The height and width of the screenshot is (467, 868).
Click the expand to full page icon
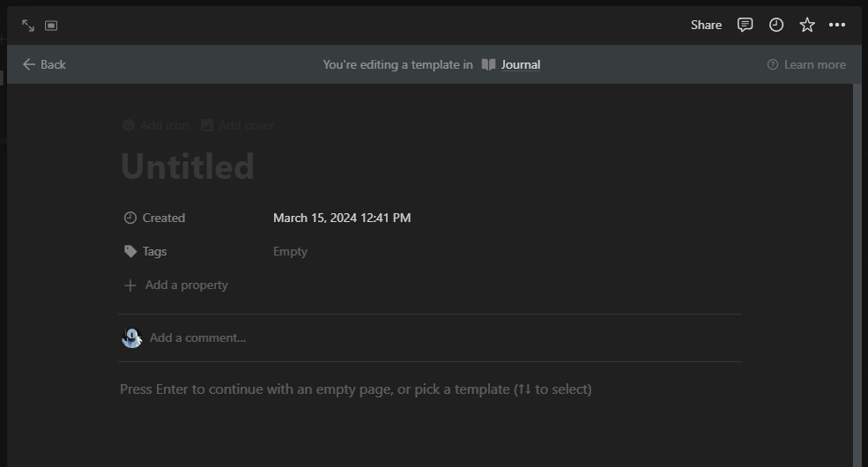pos(28,26)
